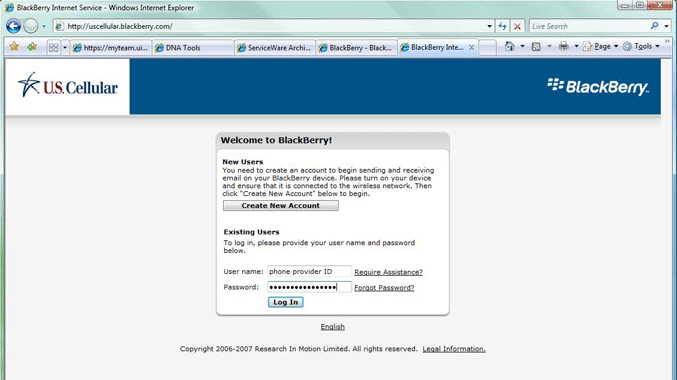The image size is (677, 380).
Task: Open the Page menu
Action: (x=601, y=46)
